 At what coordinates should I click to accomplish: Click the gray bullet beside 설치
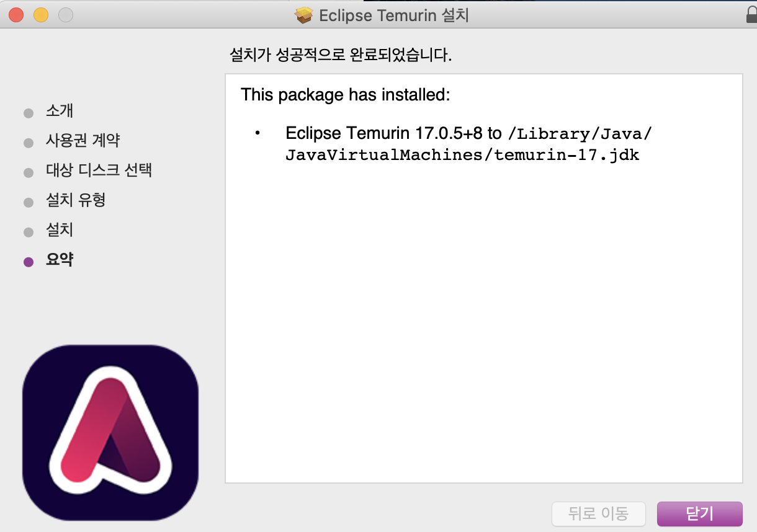point(29,233)
